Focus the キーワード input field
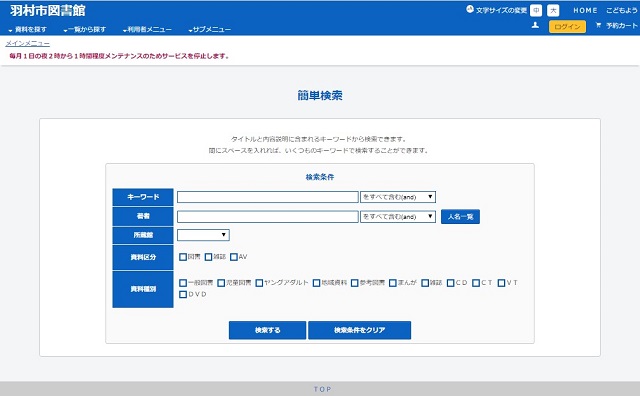 [x=268, y=197]
